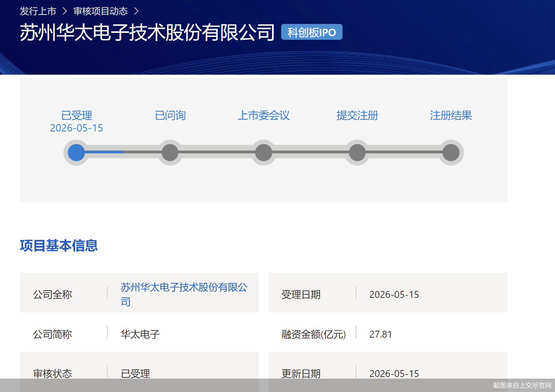
Task: Open the 苏州华太电子技术股份有限公司 company link in table
Action: 184,294
